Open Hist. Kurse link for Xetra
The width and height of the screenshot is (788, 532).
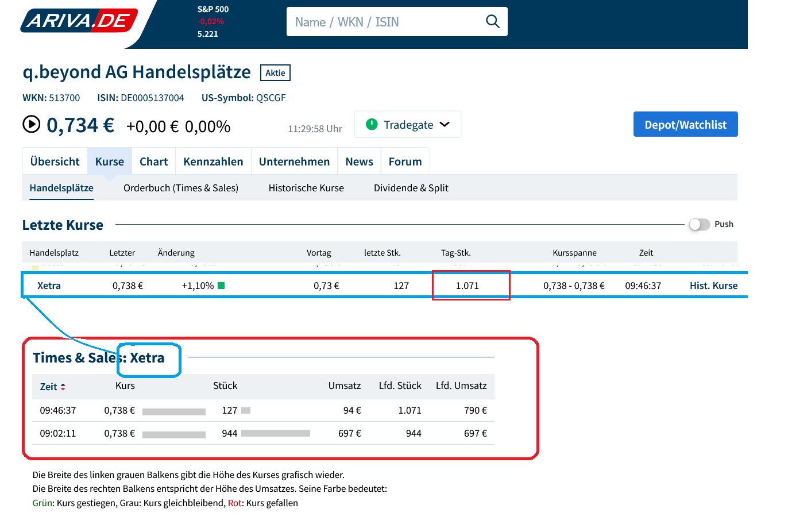pos(714,286)
